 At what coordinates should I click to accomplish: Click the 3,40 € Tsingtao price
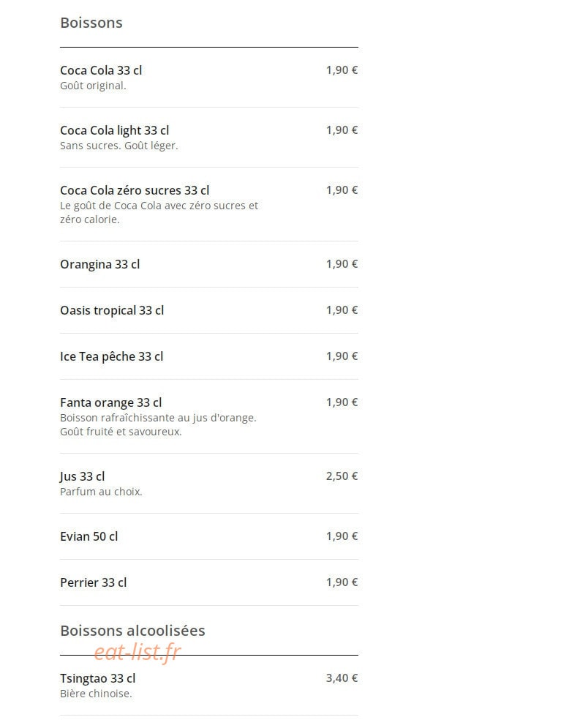342,678
